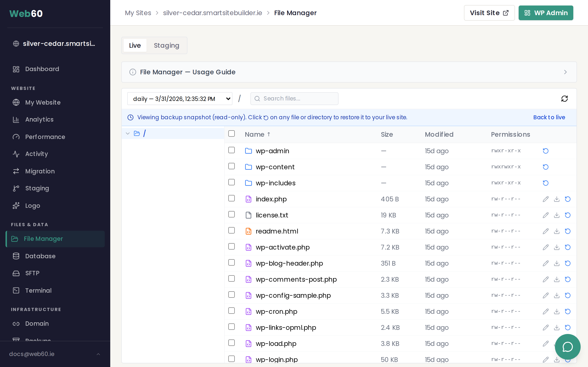Open the SFTP sidebar icon

point(16,273)
